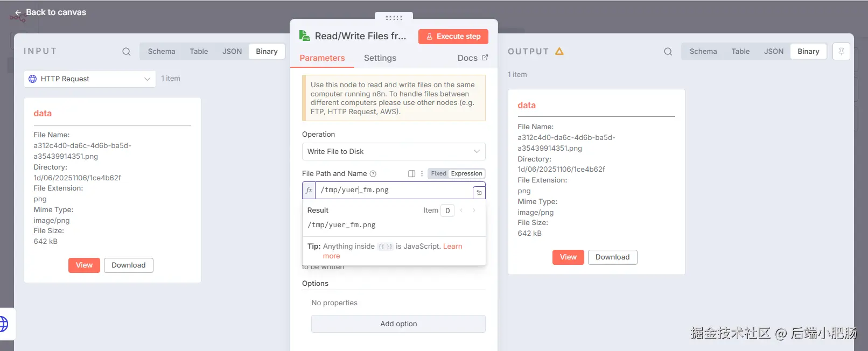
Task: Click the search icon in INPUT panel
Action: click(x=127, y=52)
